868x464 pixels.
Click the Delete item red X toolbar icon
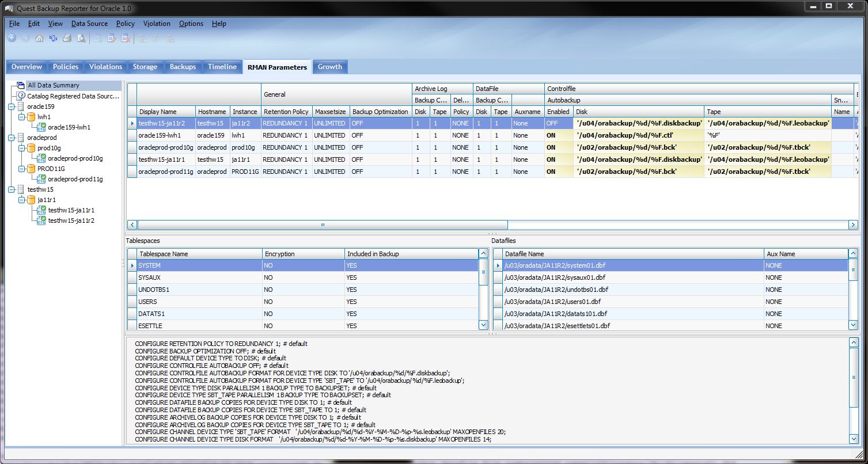pyautogui.click(x=126, y=39)
